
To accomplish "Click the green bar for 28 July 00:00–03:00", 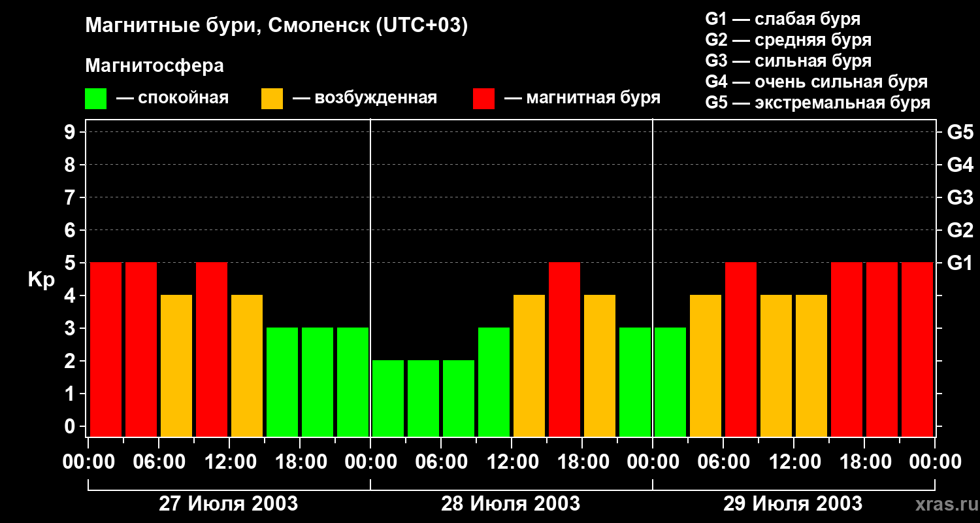I will point(388,398).
